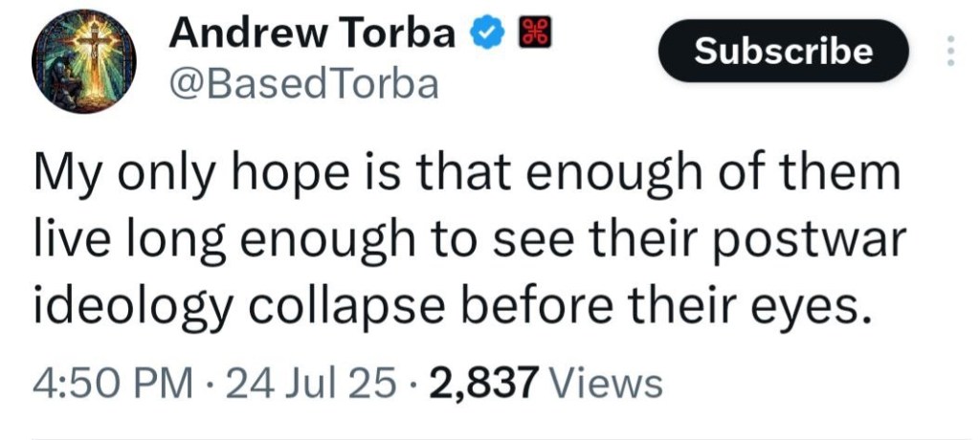Viewport: 980px width, 440px height.
Task: Click the red affiliate badge beside the name
Action: 534,32
